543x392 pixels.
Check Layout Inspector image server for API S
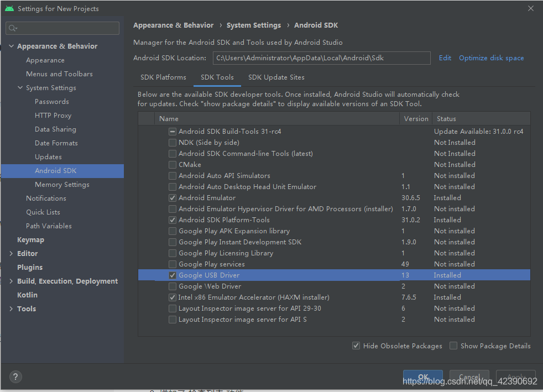coord(173,320)
